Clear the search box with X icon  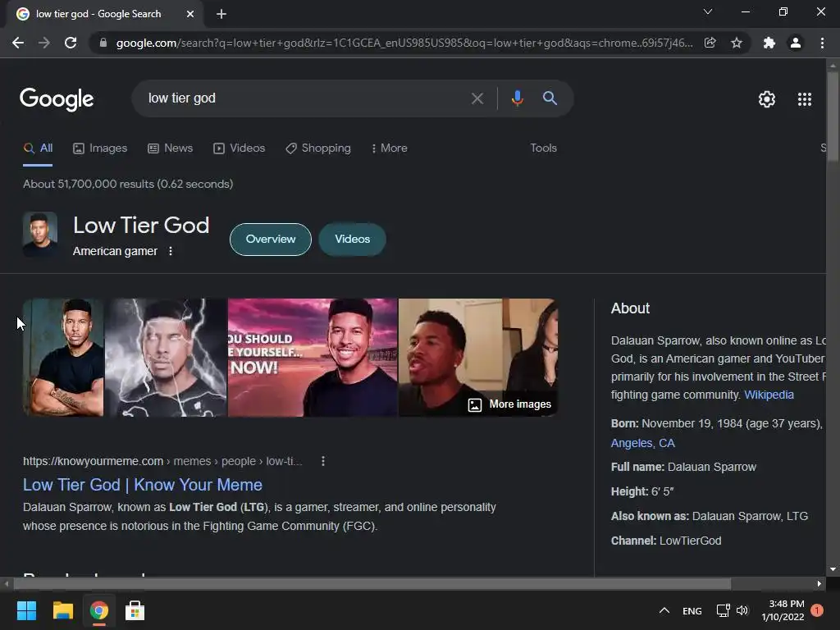pos(477,98)
